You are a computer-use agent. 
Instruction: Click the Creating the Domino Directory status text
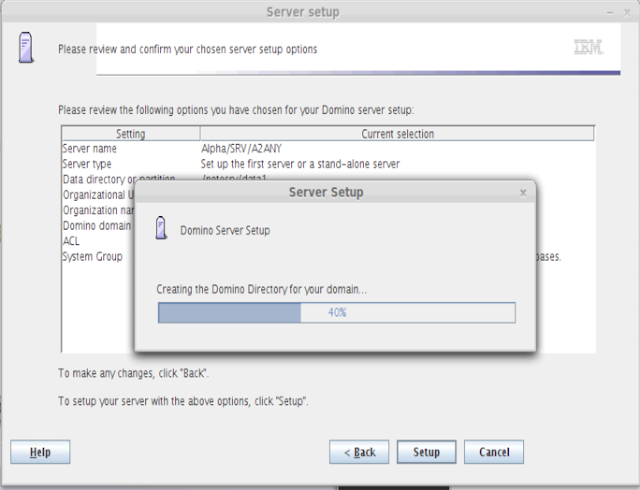[262, 290]
